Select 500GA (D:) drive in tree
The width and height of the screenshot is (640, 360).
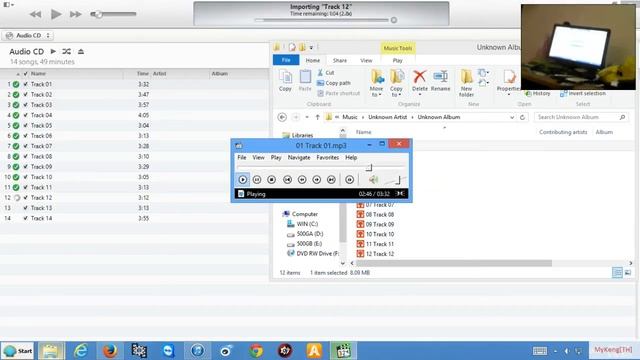coord(305,234)
